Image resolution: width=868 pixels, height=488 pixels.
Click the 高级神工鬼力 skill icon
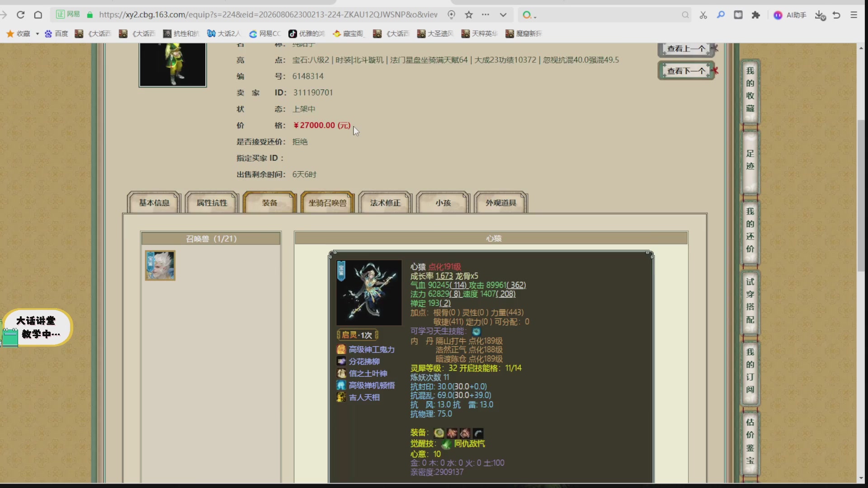[341, 349]
